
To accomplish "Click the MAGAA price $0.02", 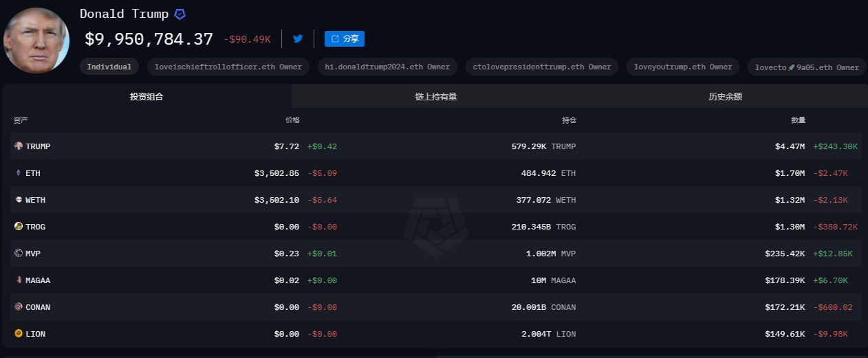I will [286, 280].
